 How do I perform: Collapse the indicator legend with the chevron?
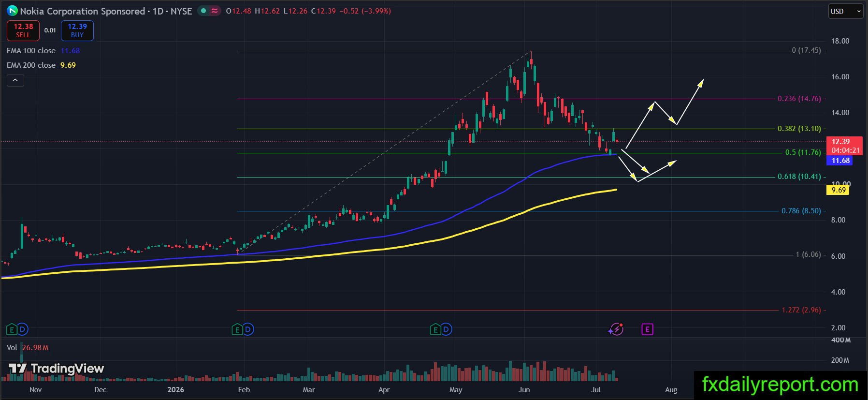15,80
